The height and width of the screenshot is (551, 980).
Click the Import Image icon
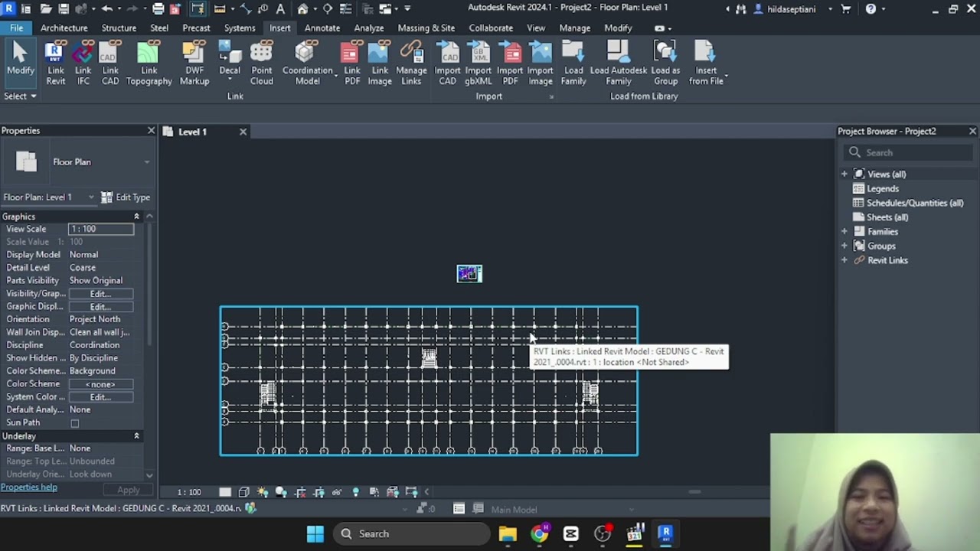tap(541, 53)
